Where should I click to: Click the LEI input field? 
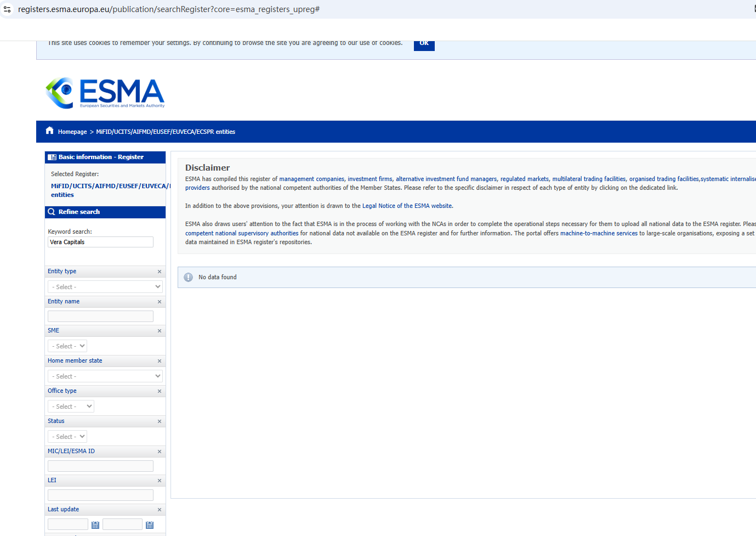pyautogui.click(x=100, y=495)
